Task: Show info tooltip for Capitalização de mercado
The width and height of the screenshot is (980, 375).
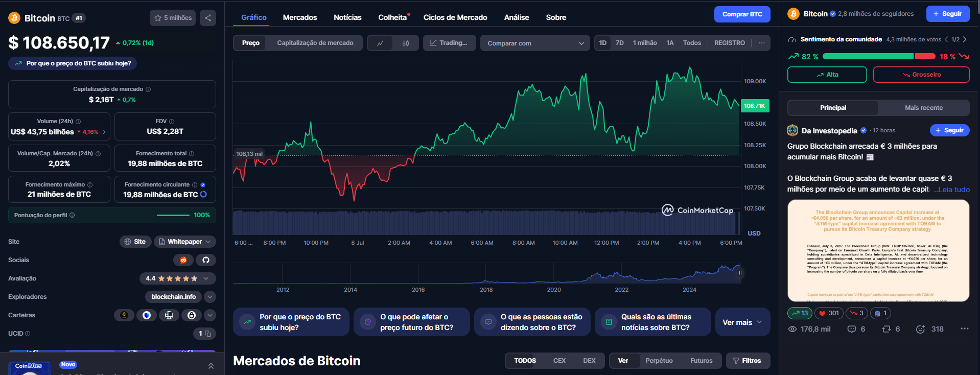Action: point(148,89)
